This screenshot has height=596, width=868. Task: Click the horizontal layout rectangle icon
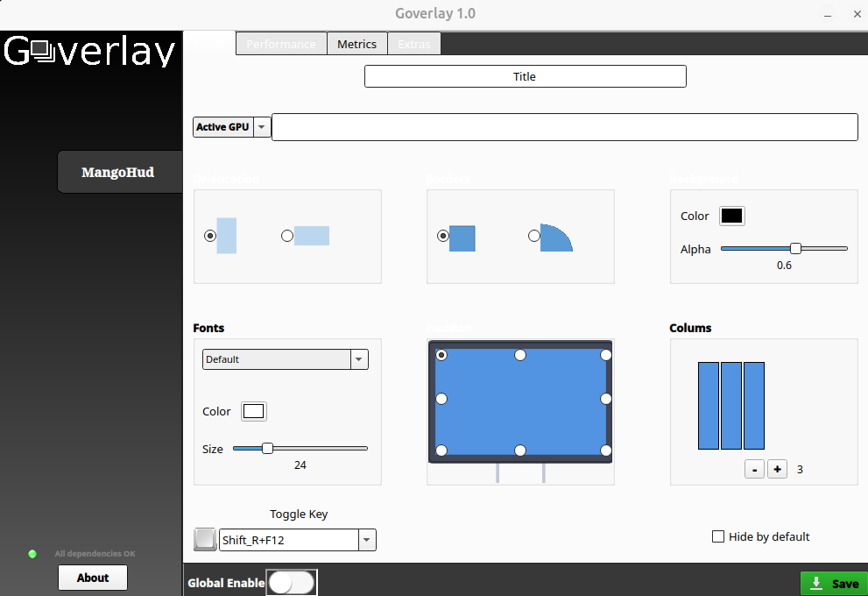click(x=312, y=236)
